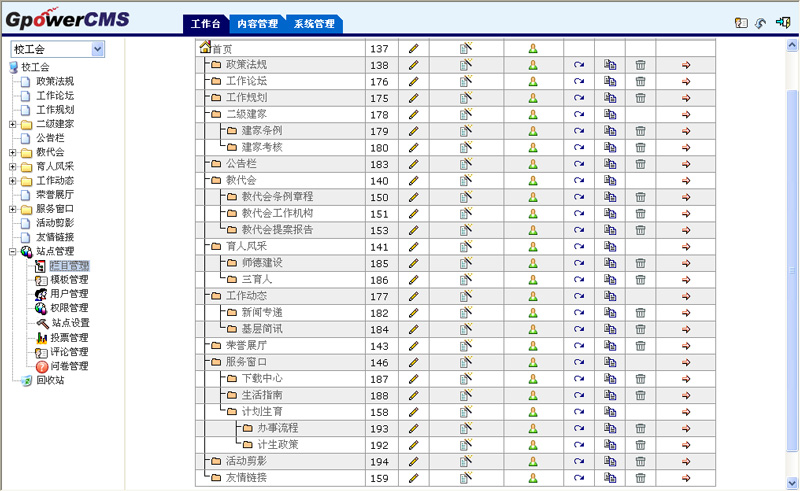Open 问卷管理 in the sidebar
This screenshot has height=491, width=800.
(69, 366)
